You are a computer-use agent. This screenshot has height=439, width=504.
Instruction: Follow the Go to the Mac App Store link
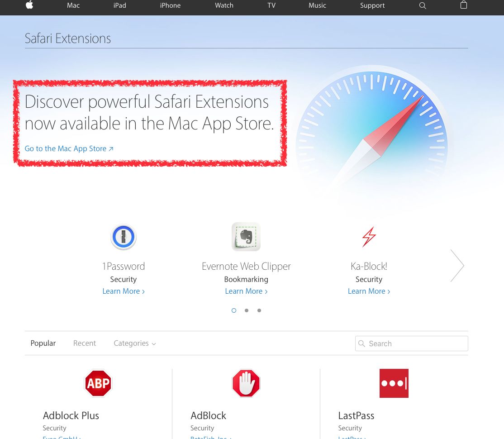pos(69,148)
